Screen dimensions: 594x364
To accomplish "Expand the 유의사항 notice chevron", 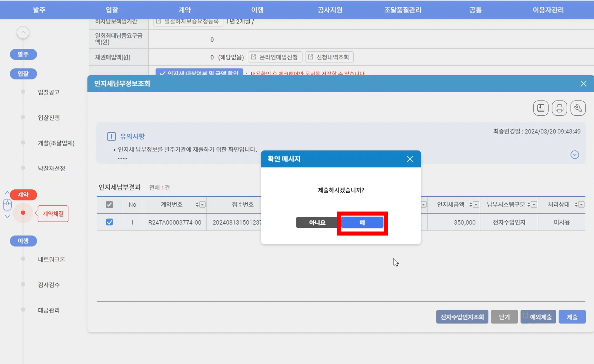I will coord(574,154).
